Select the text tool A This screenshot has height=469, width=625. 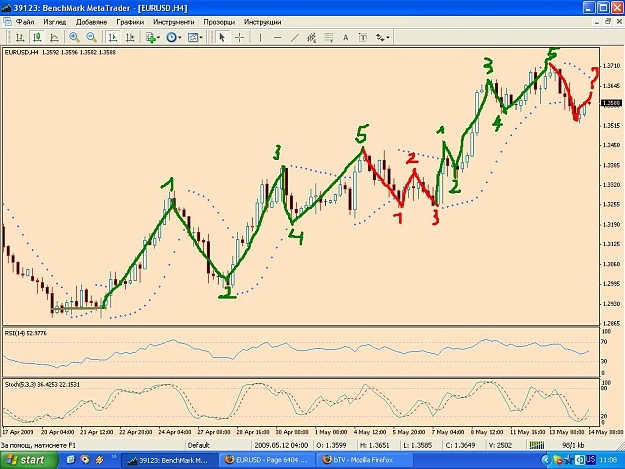[346, 38]
